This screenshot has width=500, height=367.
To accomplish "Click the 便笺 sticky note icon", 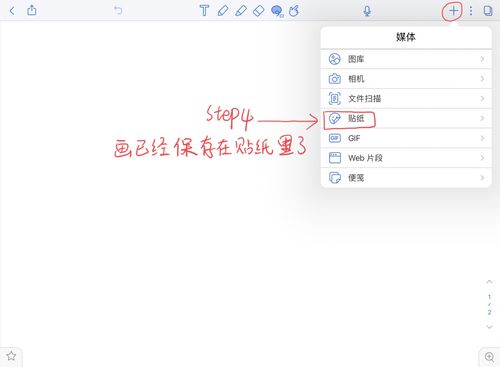I will coord(335,178).
